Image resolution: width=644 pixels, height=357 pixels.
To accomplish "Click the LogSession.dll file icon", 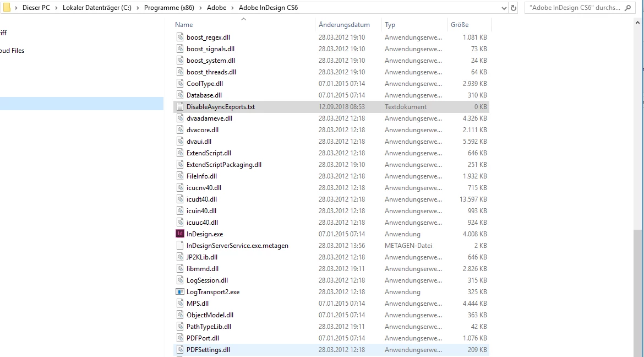I will click(180, 280).
